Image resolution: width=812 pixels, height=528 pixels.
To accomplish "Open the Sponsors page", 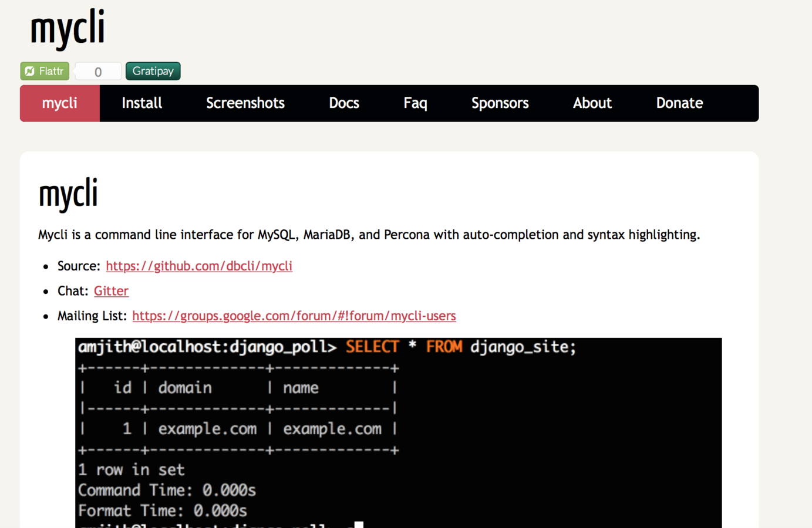I will [500, 103].
